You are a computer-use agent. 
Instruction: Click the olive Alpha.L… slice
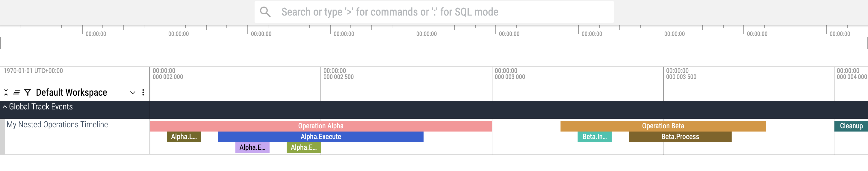(x=184, y=137)
